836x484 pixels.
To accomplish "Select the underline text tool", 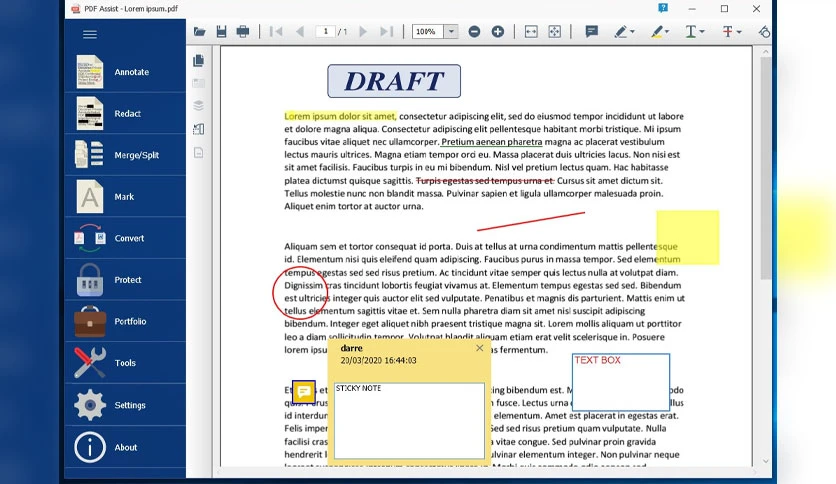I will click(690, 32).
